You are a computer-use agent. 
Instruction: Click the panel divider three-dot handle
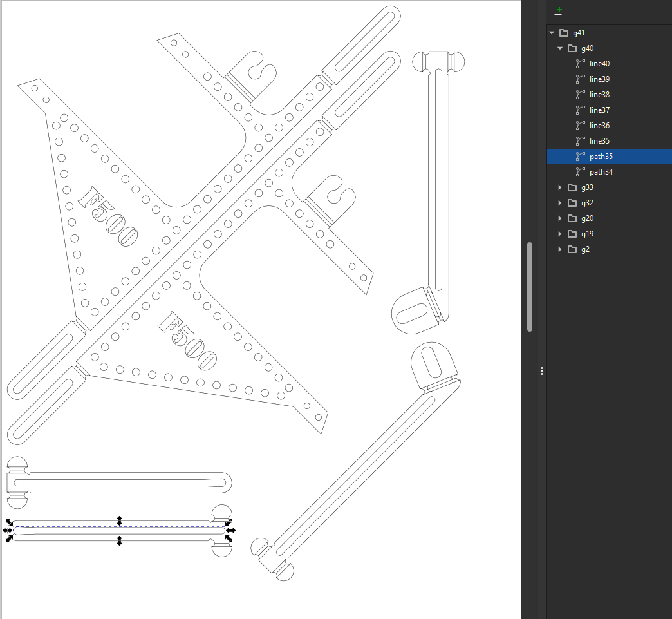[543, 371]
